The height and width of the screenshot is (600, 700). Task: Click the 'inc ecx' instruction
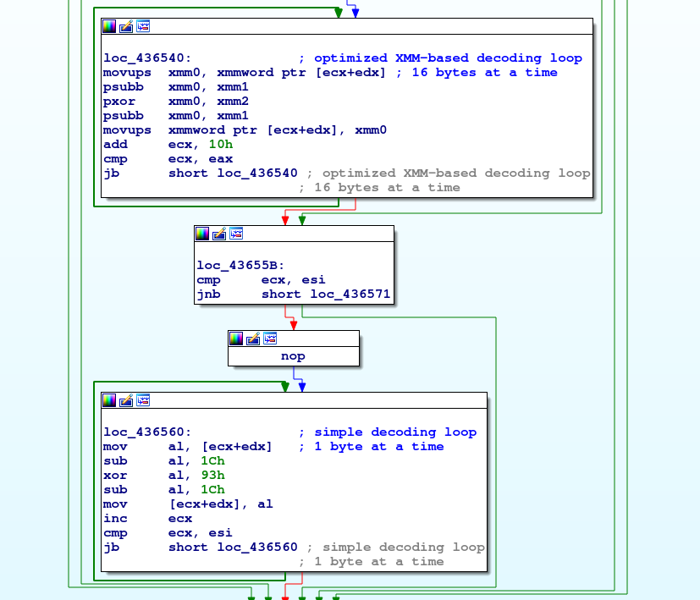(148, 518)
